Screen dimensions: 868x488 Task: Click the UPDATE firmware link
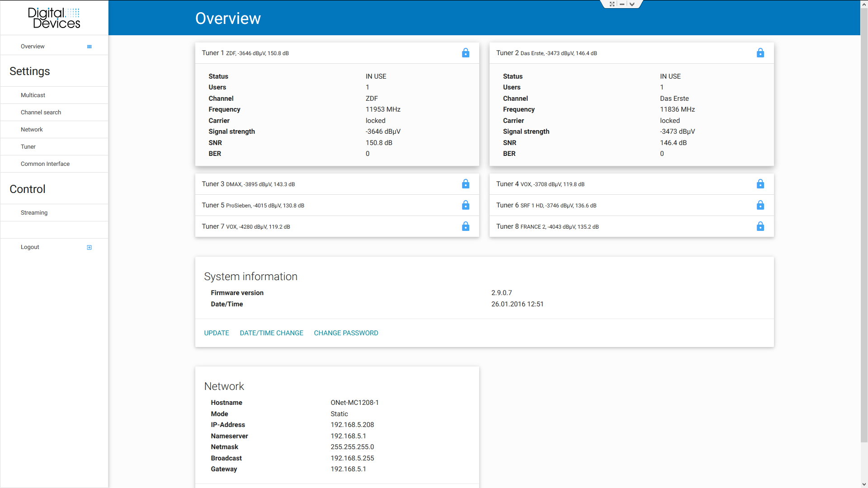[x=217, y=333]
